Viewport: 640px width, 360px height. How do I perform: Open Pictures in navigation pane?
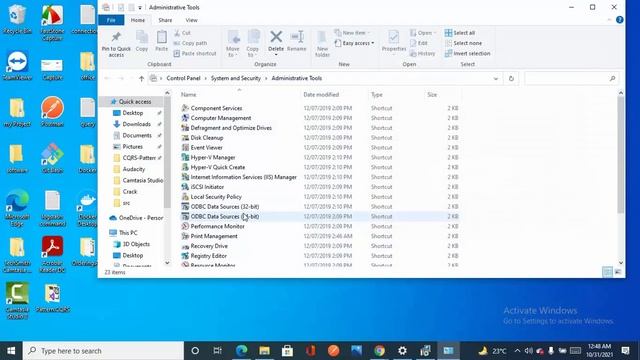132,147
